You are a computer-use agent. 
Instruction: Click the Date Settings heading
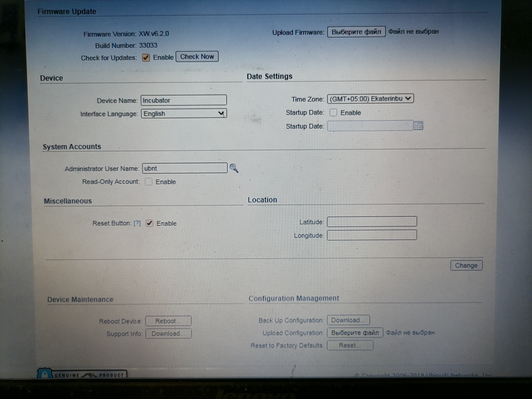(269, 76)
